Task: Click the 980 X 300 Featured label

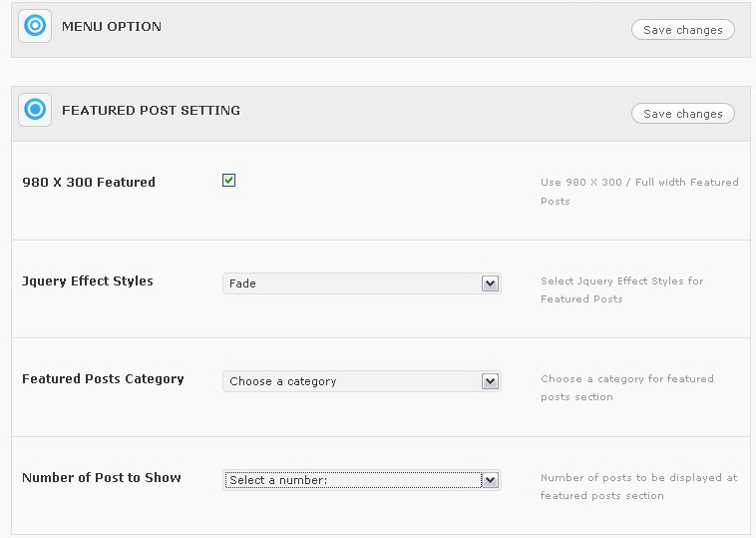Action: [89, 183]
